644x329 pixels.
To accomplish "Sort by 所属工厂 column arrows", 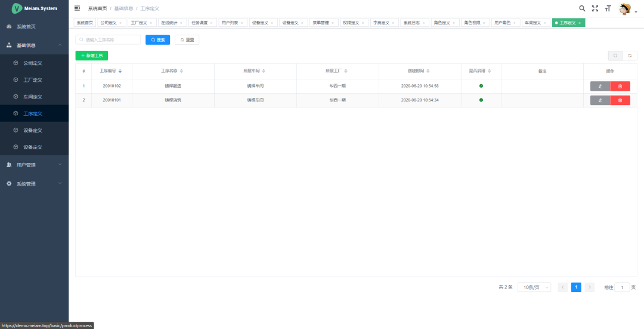I will point(346,71).
